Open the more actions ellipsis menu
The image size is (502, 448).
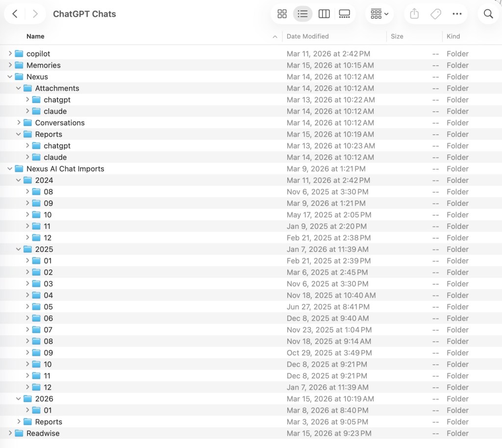[457, 14]
